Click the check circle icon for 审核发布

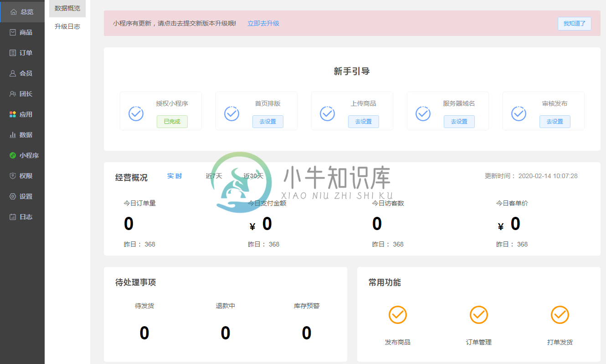tap(519, 113)
